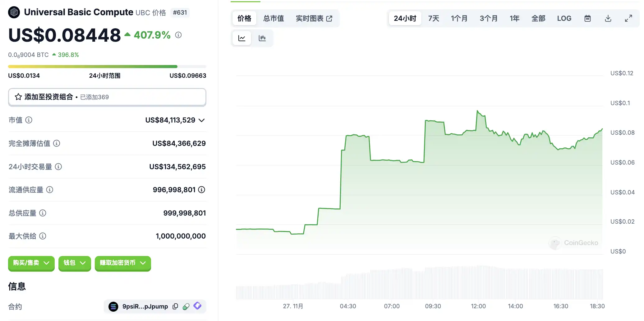Open the 钱包 dropdown menu
The image size is (644, 321).
coord(75,263)
